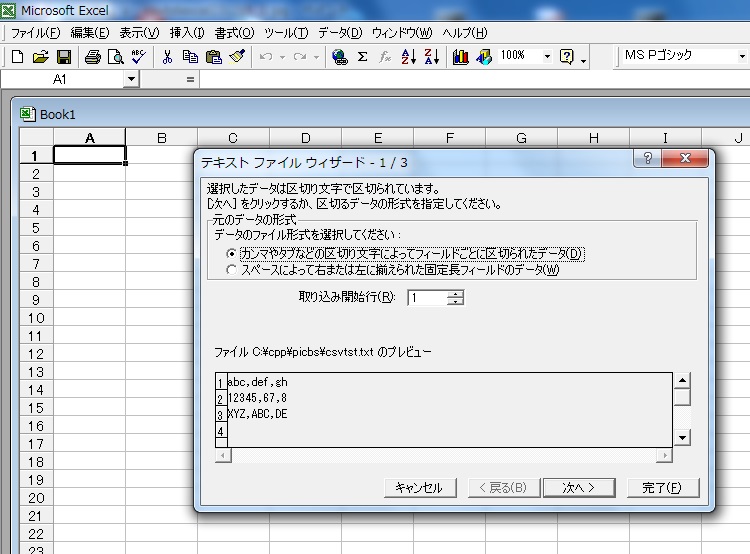Click the Redo arrow icon
This screenshot has width=750, height=554.
(x=300, y=57)
